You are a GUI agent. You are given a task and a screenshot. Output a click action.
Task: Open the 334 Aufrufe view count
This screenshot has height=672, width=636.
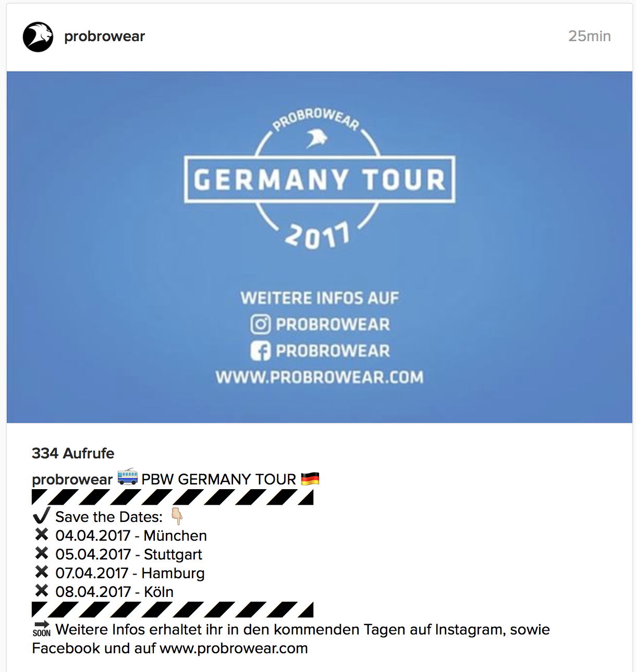(73, 453)
